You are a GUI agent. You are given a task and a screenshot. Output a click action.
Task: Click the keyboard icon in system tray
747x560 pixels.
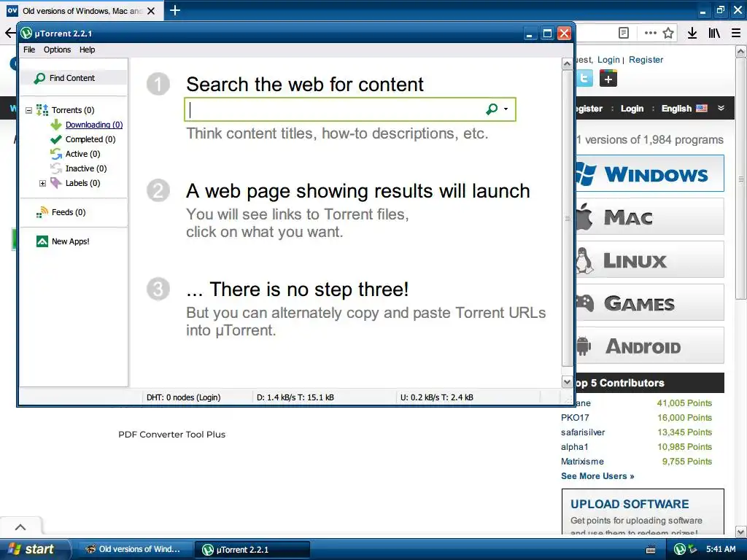tap(651, 550)
